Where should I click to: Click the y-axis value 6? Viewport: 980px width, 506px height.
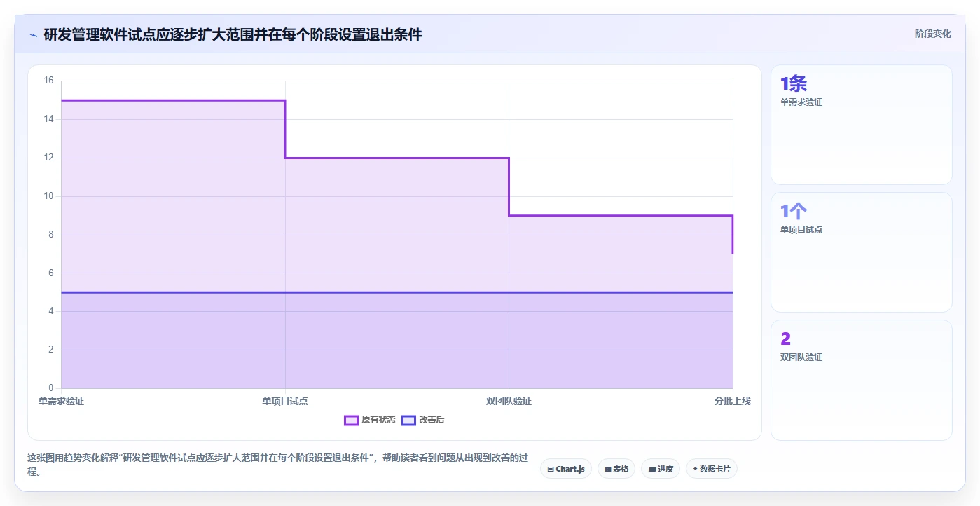(x=51, y=273)
